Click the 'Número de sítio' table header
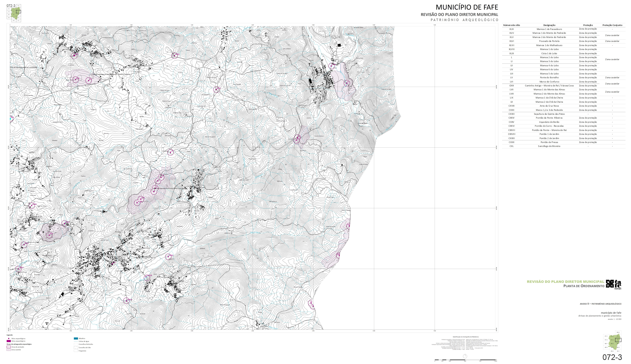Image resolution: width=631 pixels, height=364 pixels. (511, 25)
